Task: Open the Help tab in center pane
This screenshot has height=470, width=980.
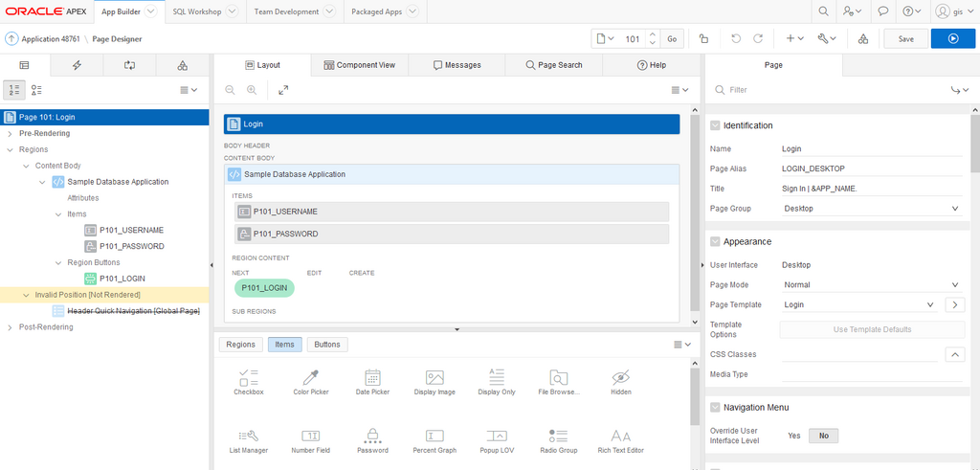Action: click(x=651, y=65)
